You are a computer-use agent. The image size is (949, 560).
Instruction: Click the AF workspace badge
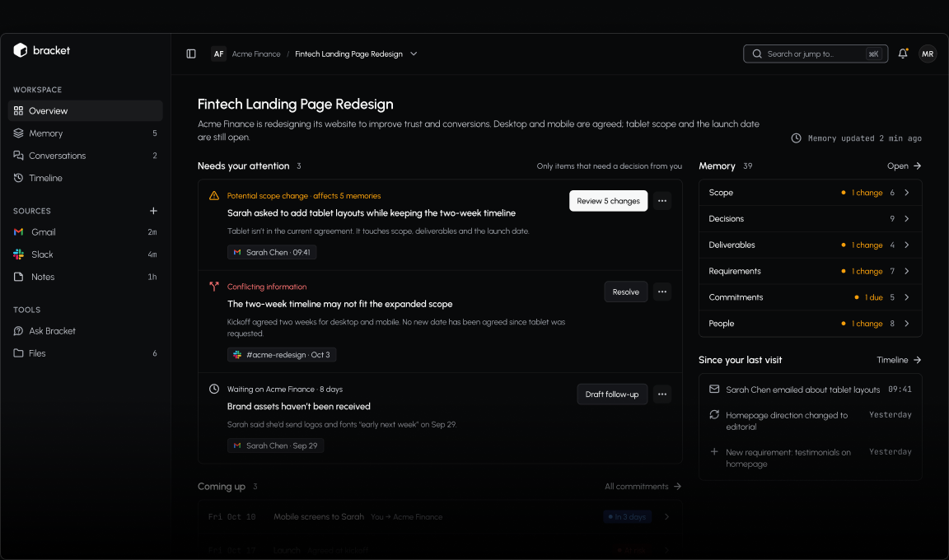218,54
